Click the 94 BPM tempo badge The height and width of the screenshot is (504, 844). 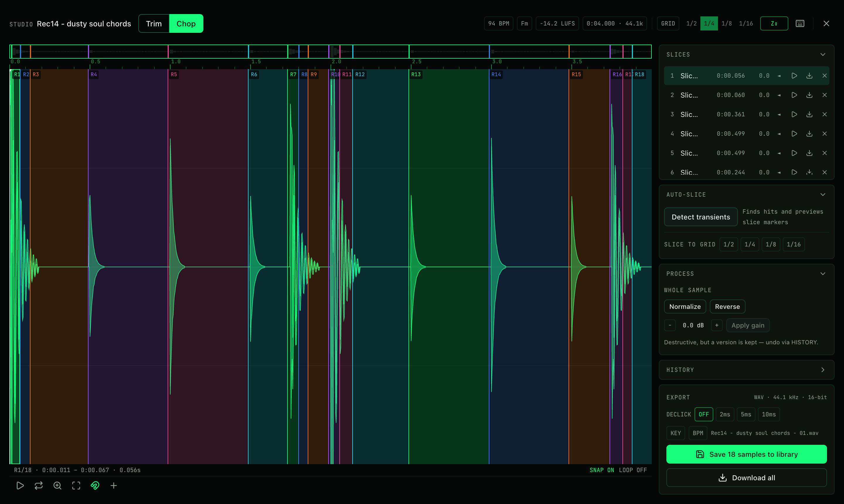pyautogui.click(x=498, y=23)
